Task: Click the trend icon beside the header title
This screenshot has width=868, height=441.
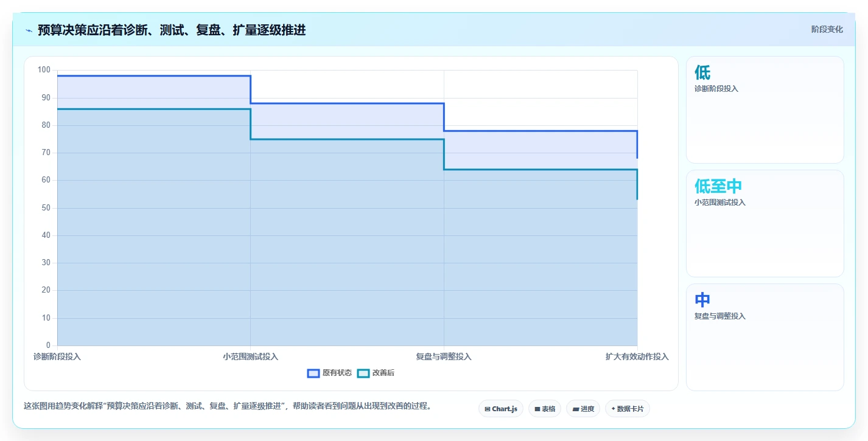Action: click(x=29, y=30)
